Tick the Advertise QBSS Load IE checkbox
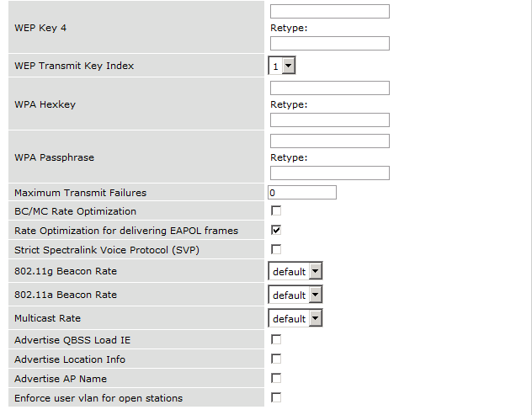Viewport: 532px width, 415px height. coord(276,339)
